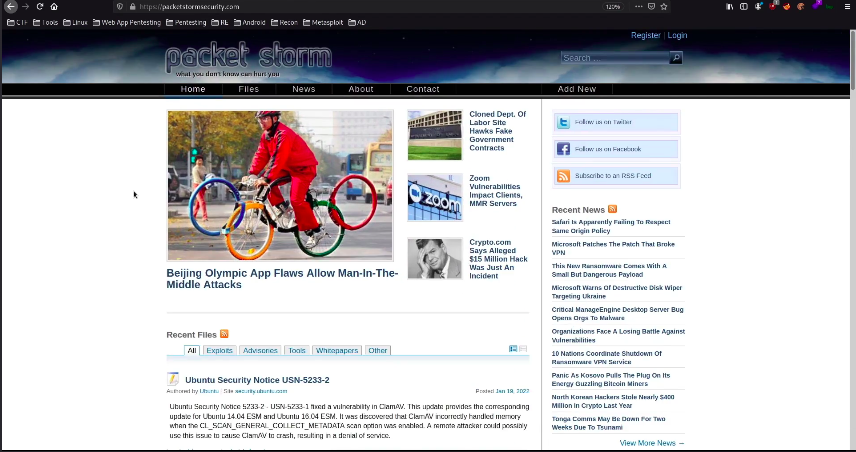Open the Recent Files RSS feed icon

point(224,334)
